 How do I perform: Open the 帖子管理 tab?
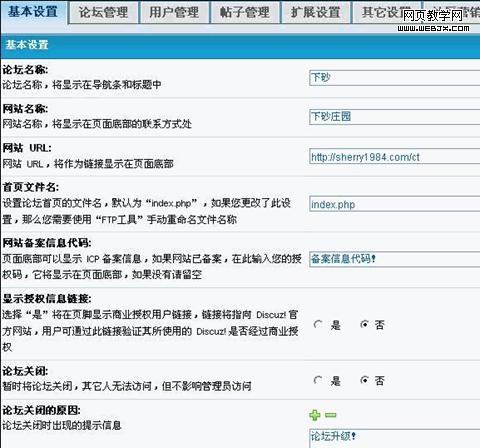pos(245,13)
